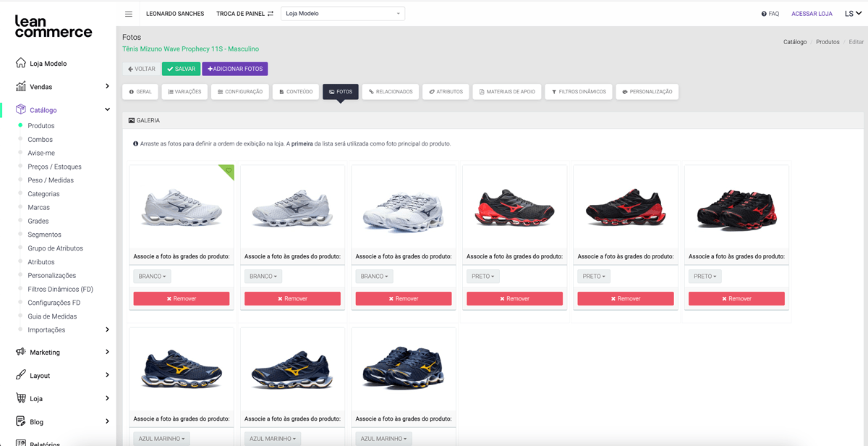Switch to Materiais de Apoio tab
This screenshot has height=446, width=868.
click(x=507, y=92)
